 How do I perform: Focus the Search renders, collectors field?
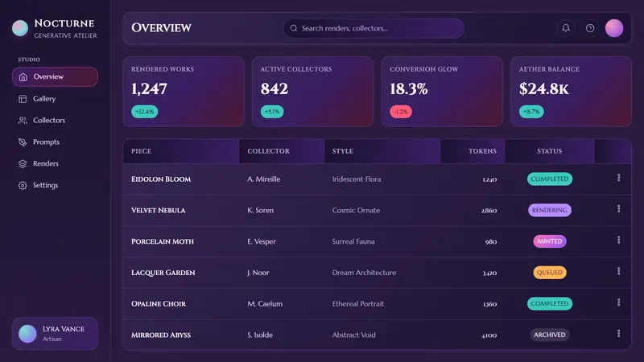[x=374, y=28]
